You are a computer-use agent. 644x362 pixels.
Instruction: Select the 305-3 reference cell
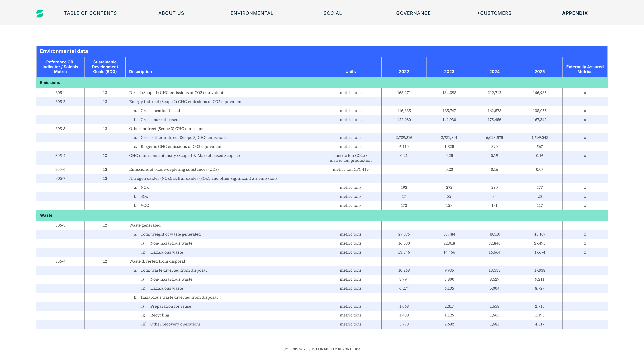pos(60,129)
